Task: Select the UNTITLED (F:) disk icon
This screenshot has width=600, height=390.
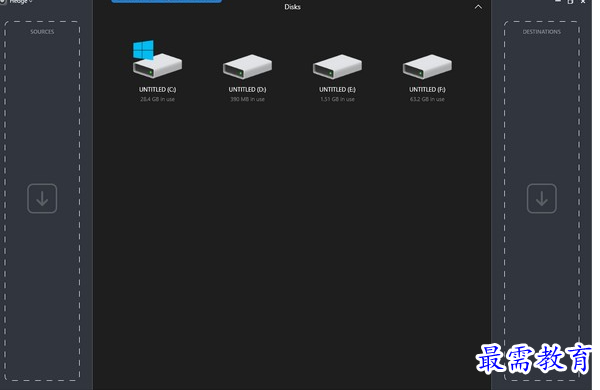Action: pos(427,67)
